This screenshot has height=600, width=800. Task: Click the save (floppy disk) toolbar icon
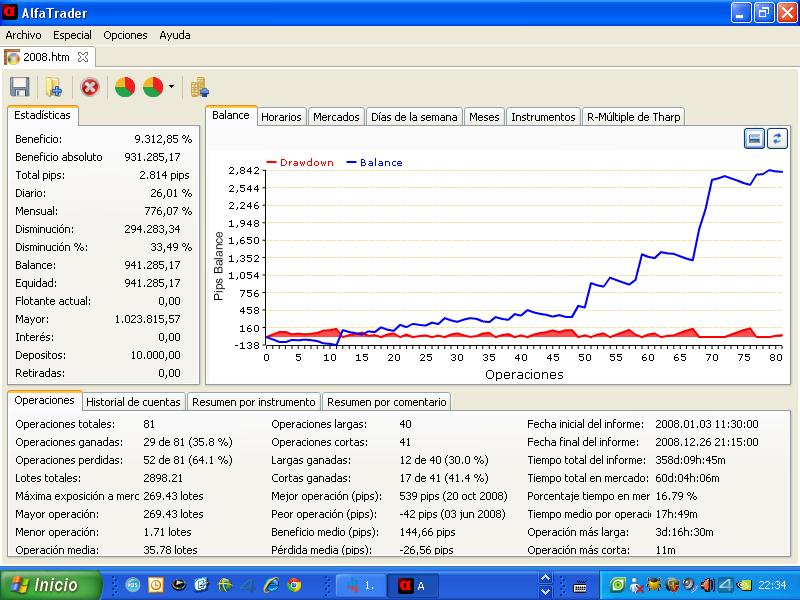(19, 87)
